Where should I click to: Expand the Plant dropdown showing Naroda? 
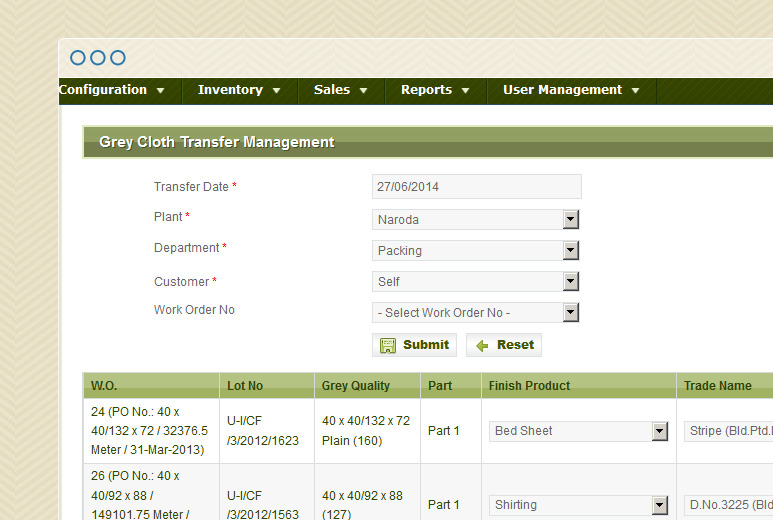coord(475,219)
